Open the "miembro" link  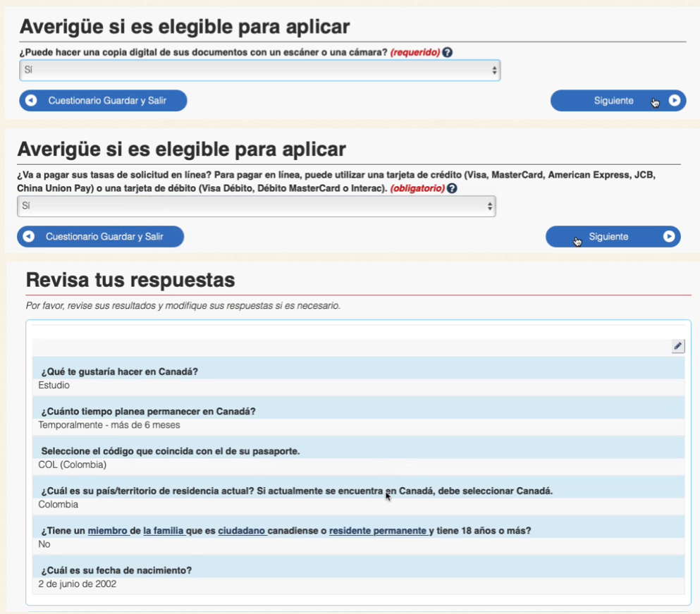(108, 531)
